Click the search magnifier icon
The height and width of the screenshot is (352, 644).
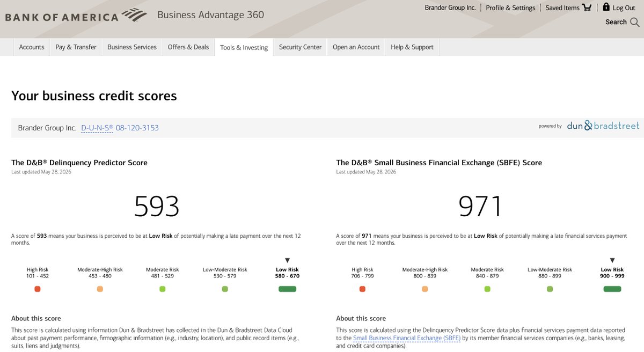pyautogui.click(x=635, y=22)
